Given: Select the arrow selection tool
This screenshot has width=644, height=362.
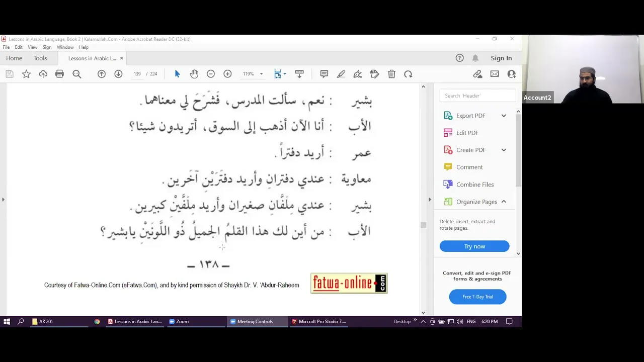Looking at the screenshot, I should pos(177,74).
